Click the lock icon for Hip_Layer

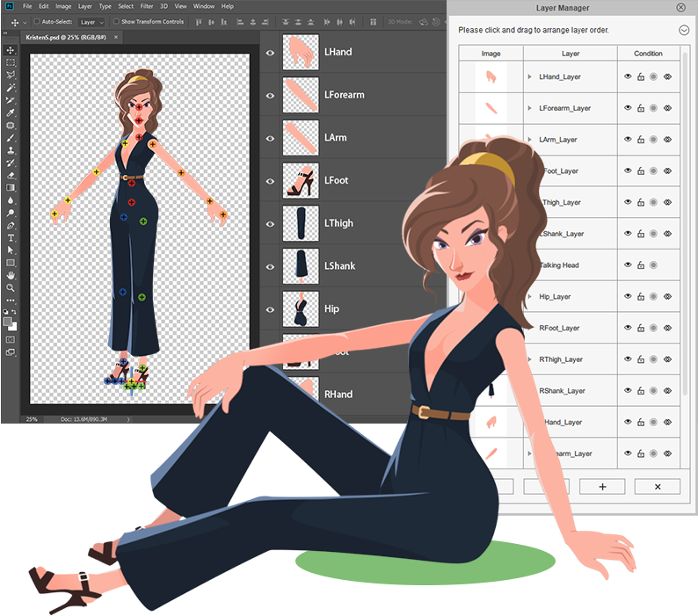(641, 296)
